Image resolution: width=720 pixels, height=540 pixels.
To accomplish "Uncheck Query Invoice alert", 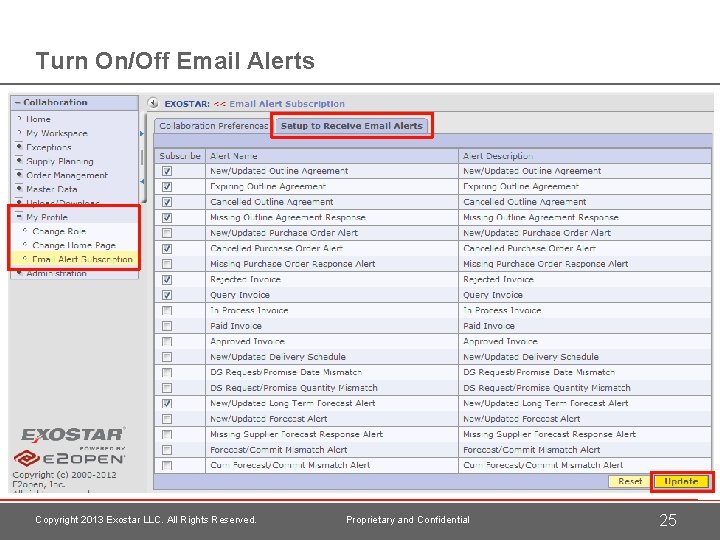I will pos(167,295).
